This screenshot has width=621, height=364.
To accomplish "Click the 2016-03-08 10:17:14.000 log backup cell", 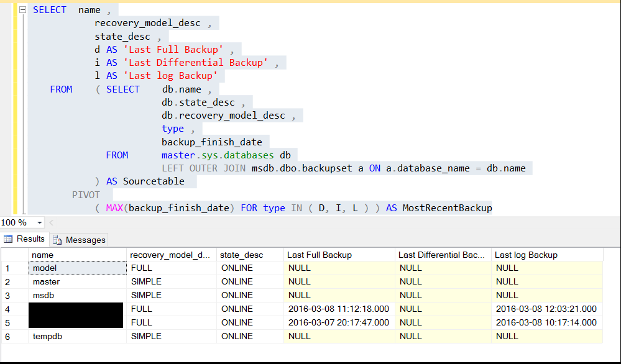I will point(546,322).
